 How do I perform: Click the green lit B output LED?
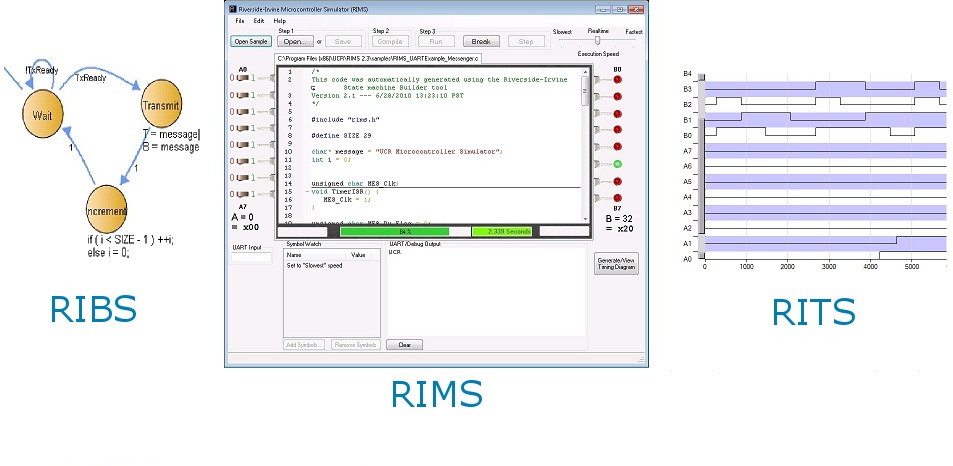coord(618,163)
